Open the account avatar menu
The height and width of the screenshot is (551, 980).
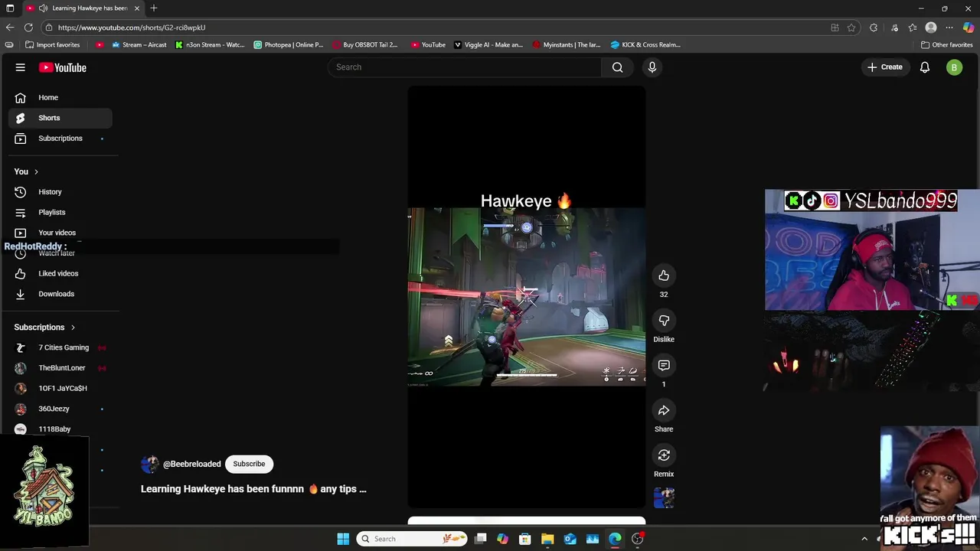click(954, 67)
